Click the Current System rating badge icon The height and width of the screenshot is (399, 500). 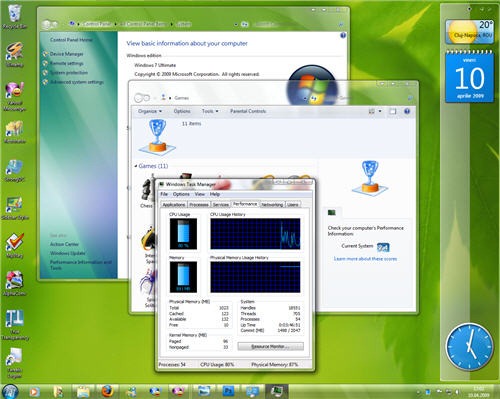383,247
